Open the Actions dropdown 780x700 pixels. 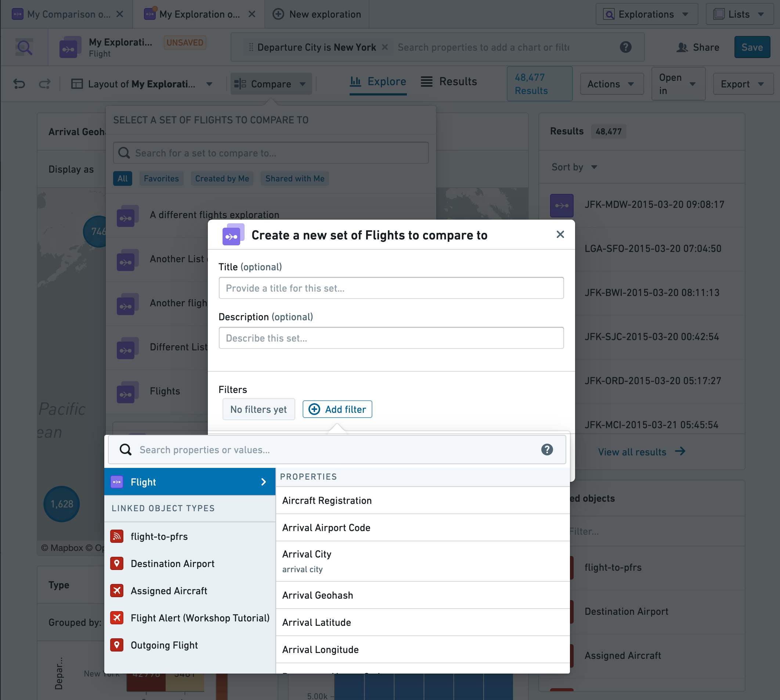click(x=611, y=84)
